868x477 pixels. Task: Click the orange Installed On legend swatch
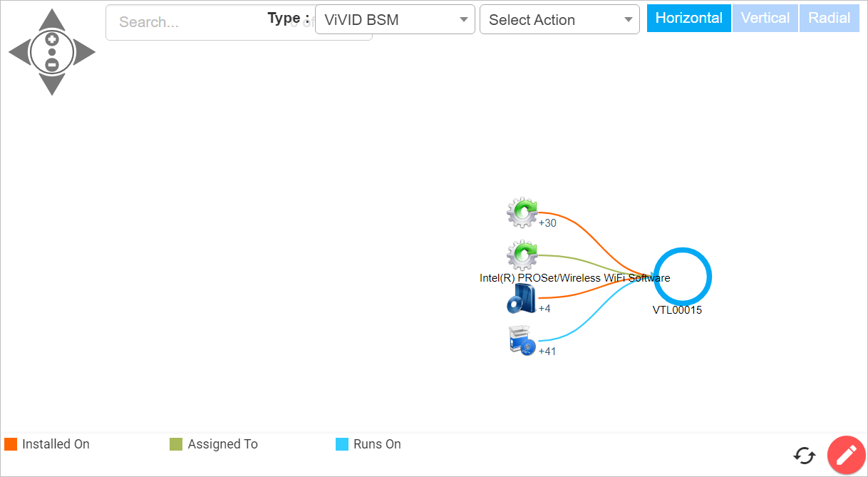click(x=11, y=444)
